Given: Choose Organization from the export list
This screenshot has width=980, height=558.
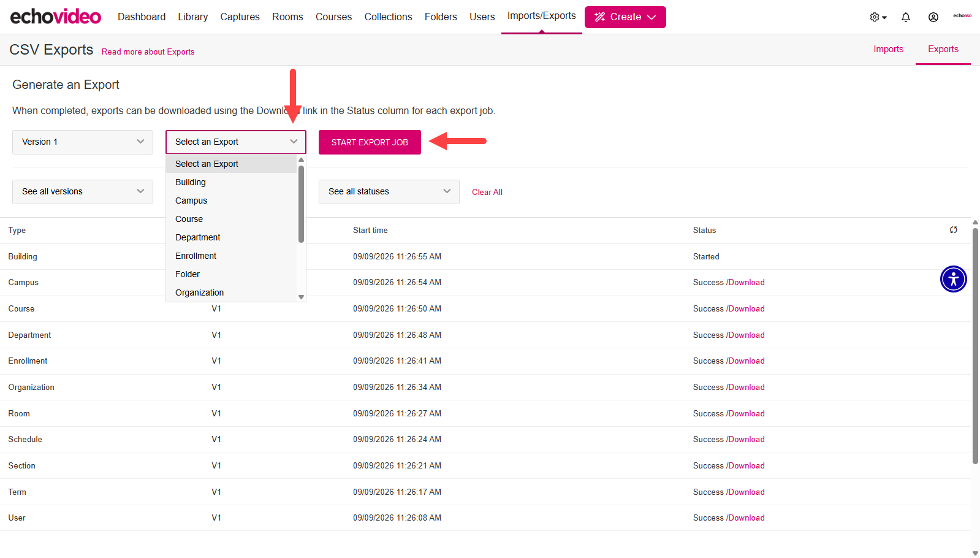Looking at the screenshot, I should [232, 292].
